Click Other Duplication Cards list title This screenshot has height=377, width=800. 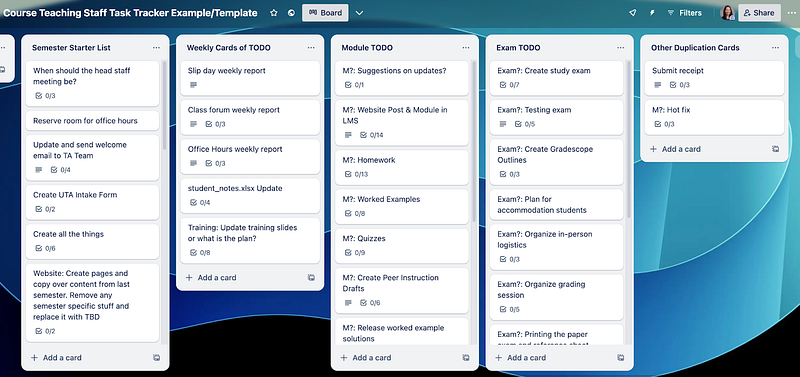pyautogui.click(x=695, y=47)
